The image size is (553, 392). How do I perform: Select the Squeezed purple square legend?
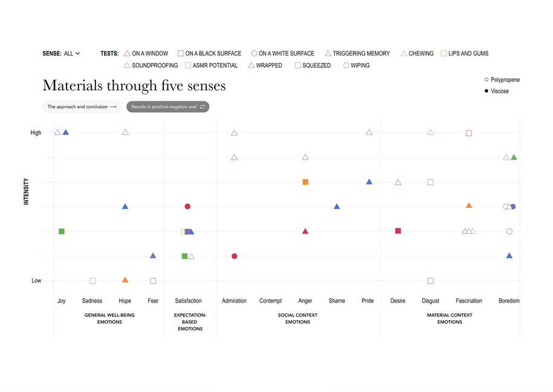pos(313,65)
